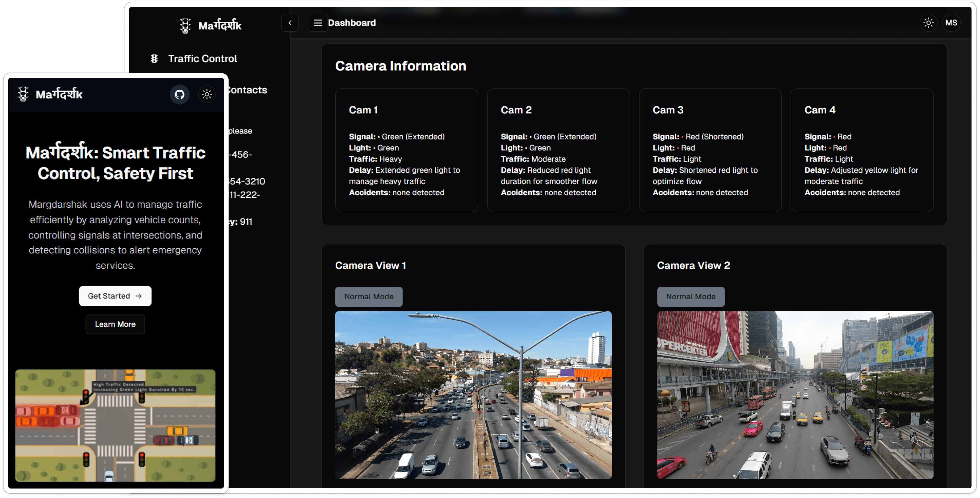The height and width of the screenshot is (498, 980).
Task: Click Normal Mode button under Camera View 2
Action: click(x=690, y=296)
